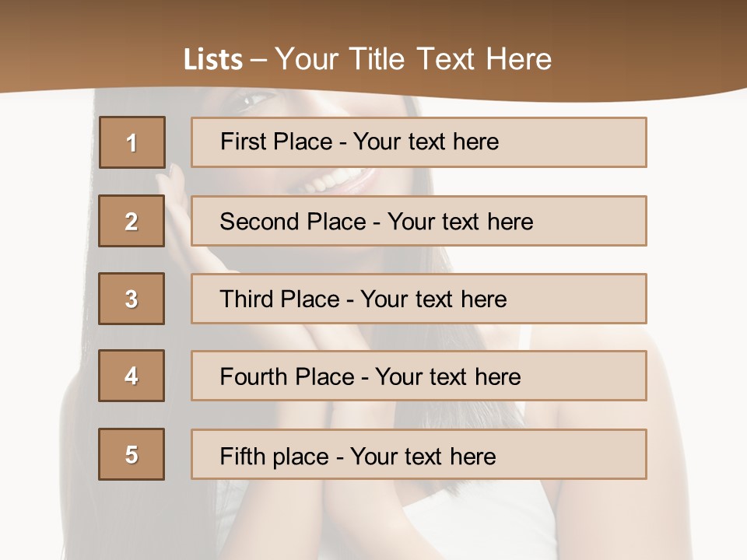Click the "Fourth Place - Your text here" bar

pos(419,376)
